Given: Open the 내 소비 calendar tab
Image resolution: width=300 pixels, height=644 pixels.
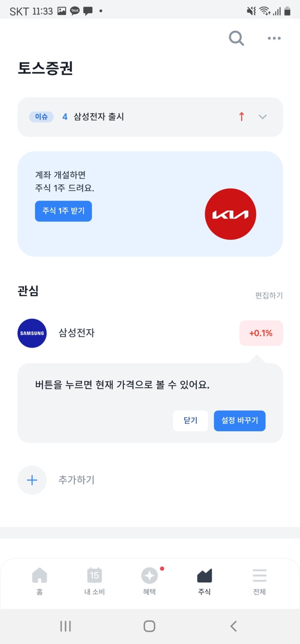Looking at the screenshot, I should pos(94,581).
